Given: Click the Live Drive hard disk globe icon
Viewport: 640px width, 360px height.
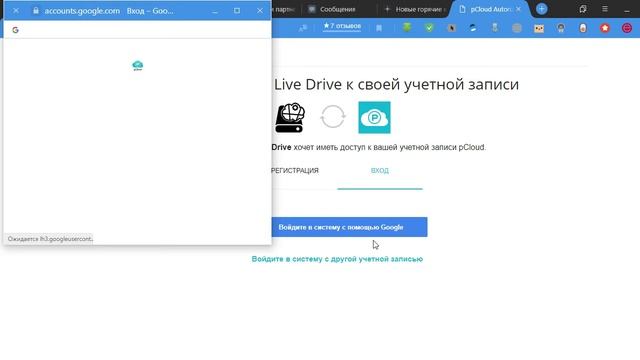Looking at the screenshot, I should [x=290, y=118].
